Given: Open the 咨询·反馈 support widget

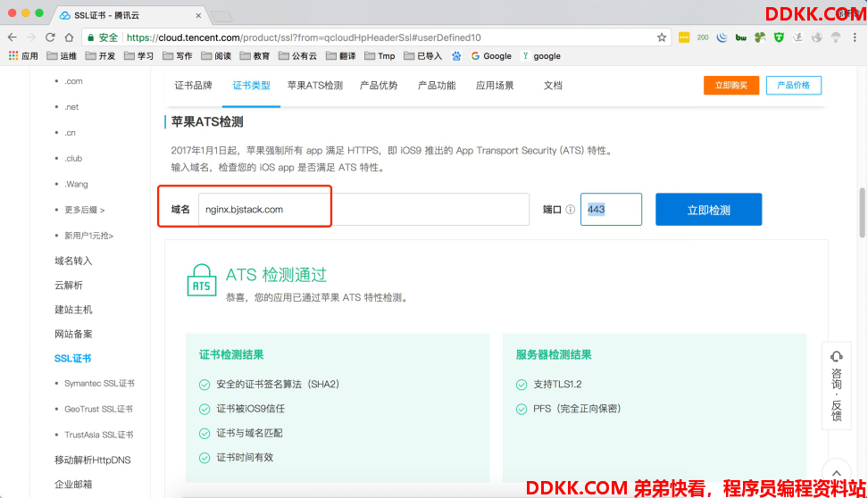Looking at the screenshot, I should (837, 386).
